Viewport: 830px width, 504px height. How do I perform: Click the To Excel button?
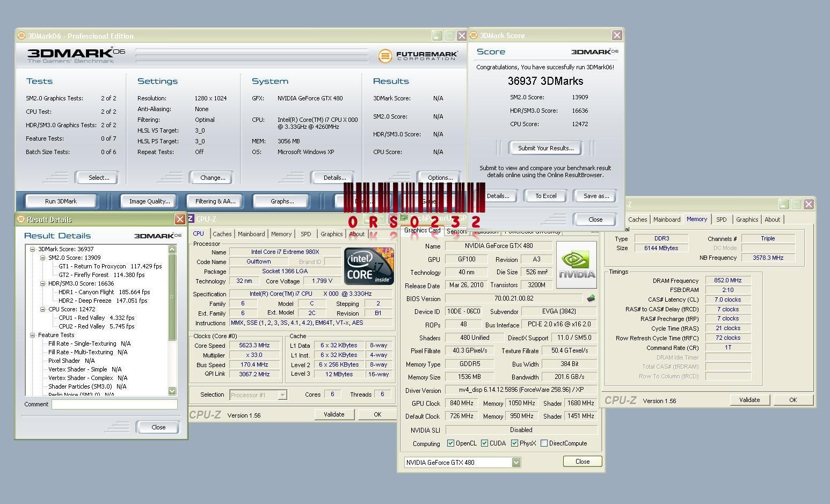(x=545, y=196)
